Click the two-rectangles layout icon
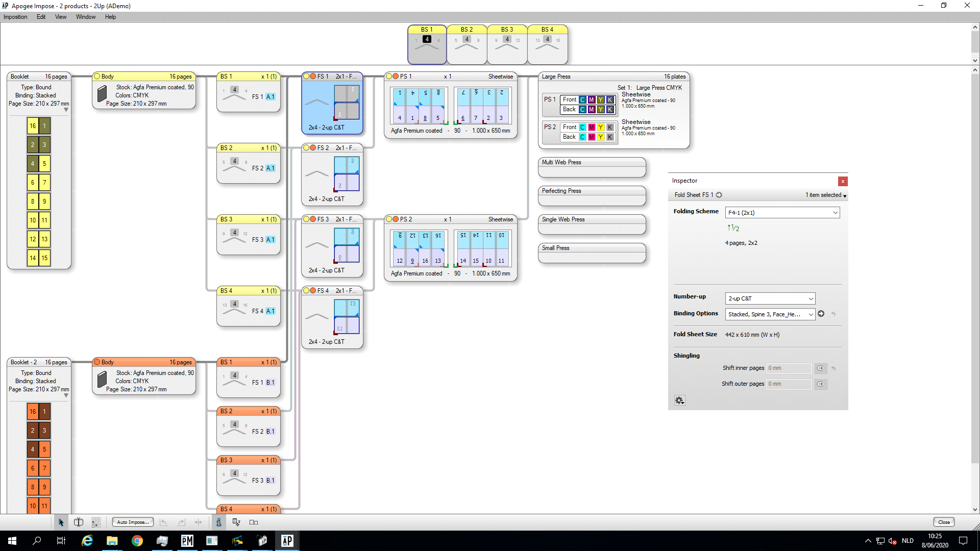Screen dimensions: 980x551 tap(254, 522)
